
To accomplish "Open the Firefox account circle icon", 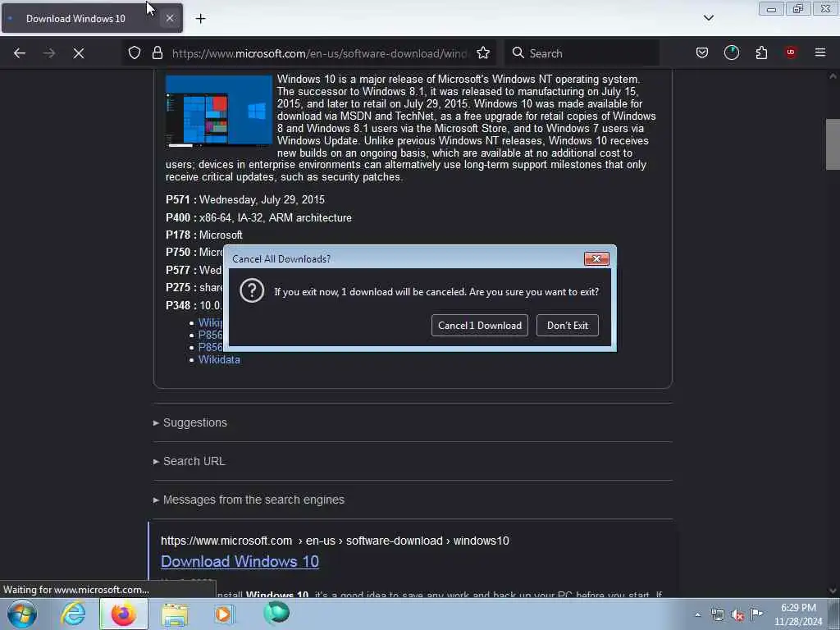I will click(x=731, y=52).
